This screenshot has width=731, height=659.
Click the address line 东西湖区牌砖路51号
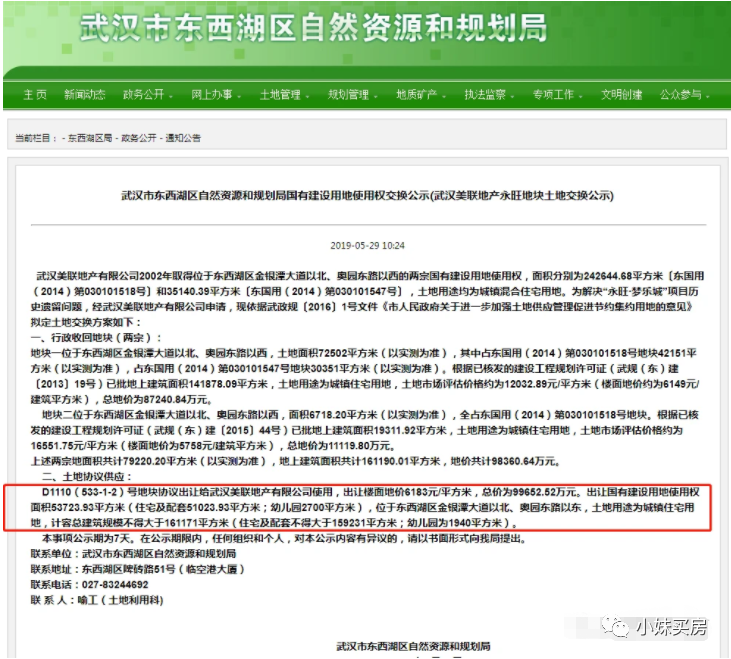click(x=138, y=569)
